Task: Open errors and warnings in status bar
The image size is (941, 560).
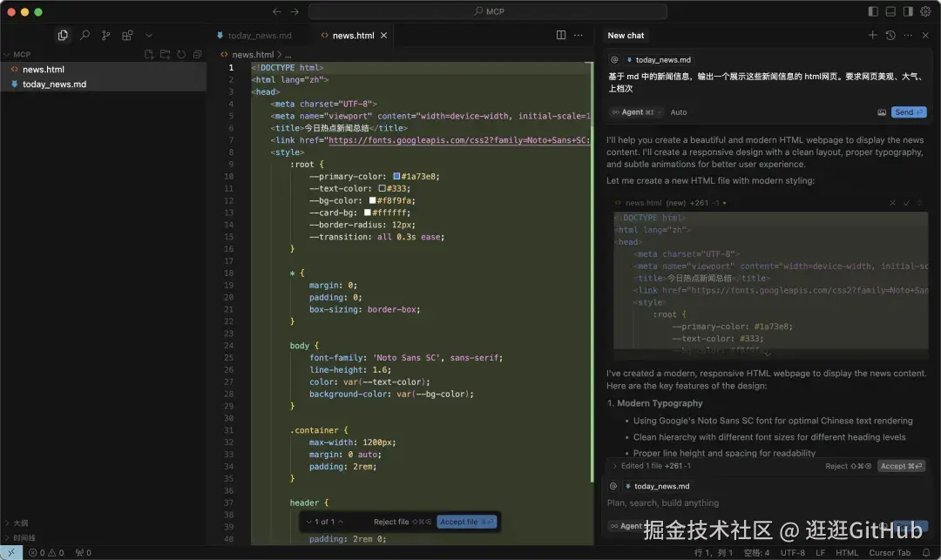Action: click(x=46, y=553)
